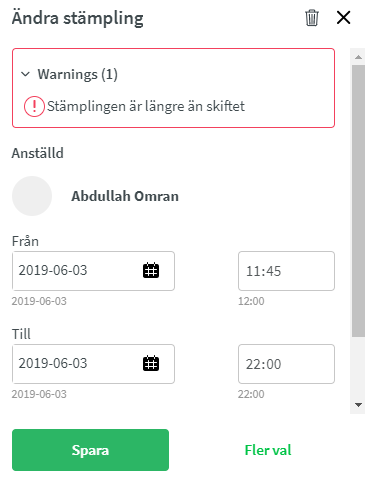Click the red exclamation warning icon

(34, 106)
